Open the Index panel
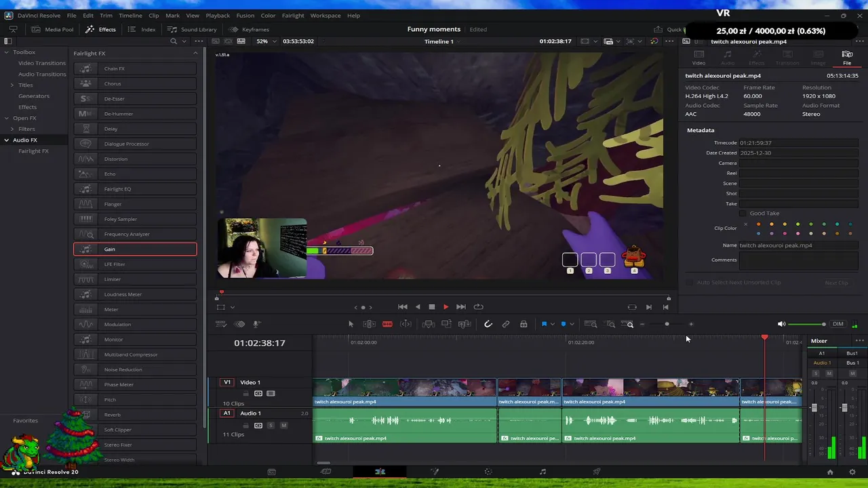The height and width of the screenshot is (488, 868). (x=142, y=29)
